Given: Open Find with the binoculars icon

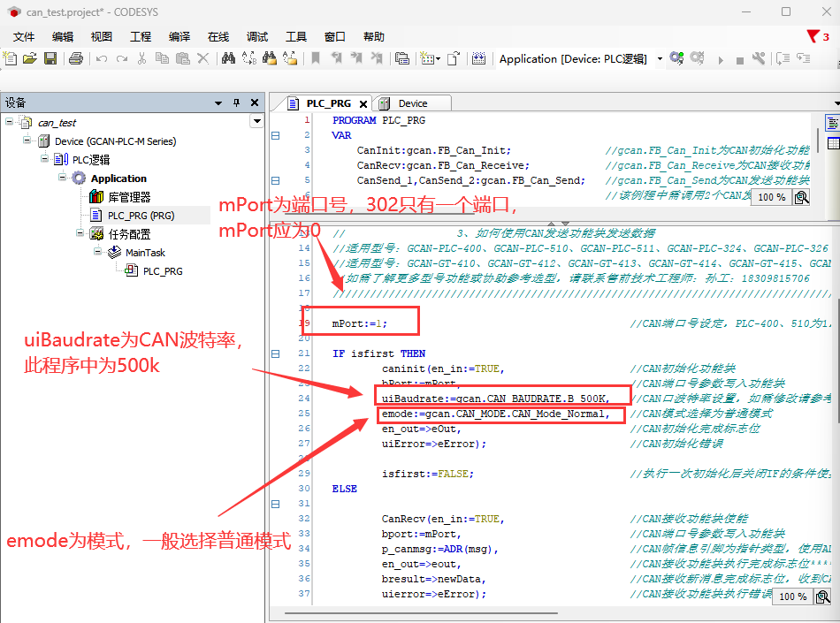Looking at the screenshot, I should click(228, 58).
